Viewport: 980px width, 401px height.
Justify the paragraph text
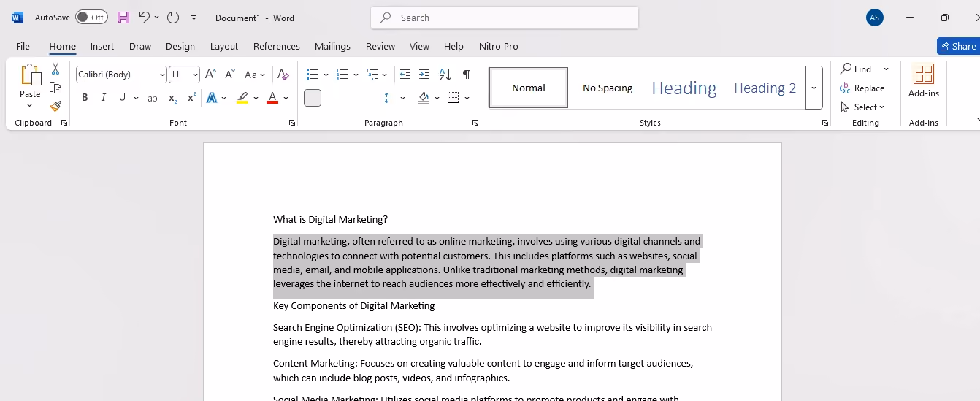pyautogui.click(x=370, y=98)
